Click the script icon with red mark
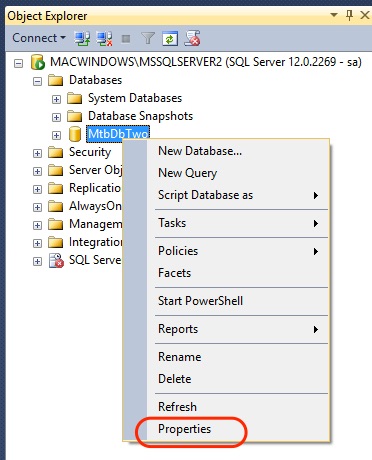Image resolution: width=372 pixels, height=460 pixels. (193, 38)
